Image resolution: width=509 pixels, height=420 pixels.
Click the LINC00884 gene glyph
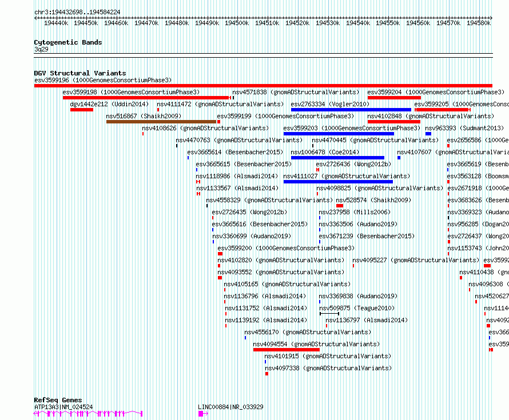pyautogui.click(x=203, y=414)
